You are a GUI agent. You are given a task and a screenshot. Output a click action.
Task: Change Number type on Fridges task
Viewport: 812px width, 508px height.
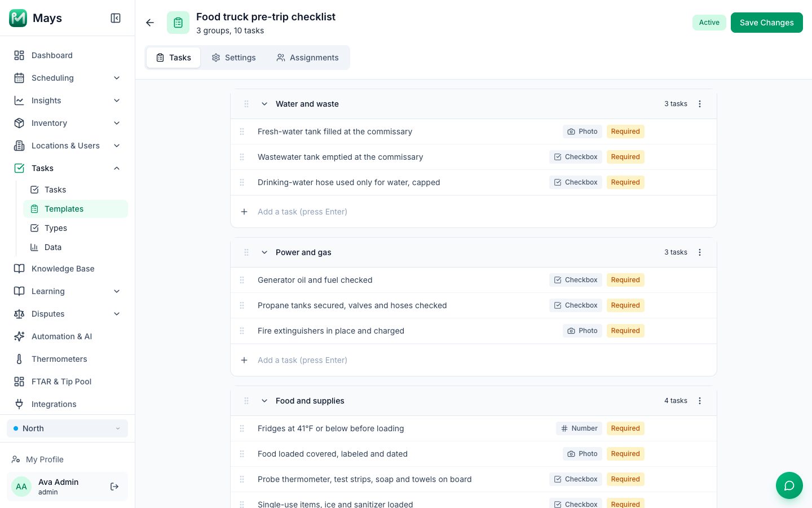coord(579,428)
